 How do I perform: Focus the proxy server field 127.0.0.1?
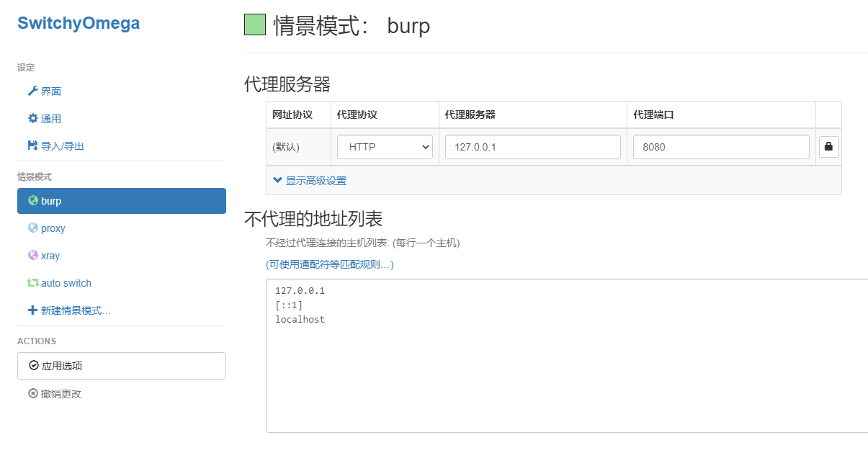coord(533,147)
